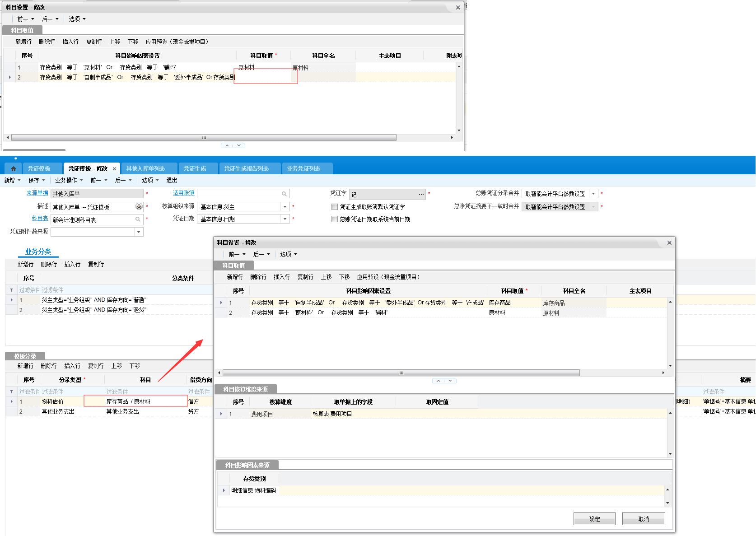This screenshot has width=756, height=536.
Task: Switch to 其他入库单列表 tab
Action: click(x=145, y=169)
